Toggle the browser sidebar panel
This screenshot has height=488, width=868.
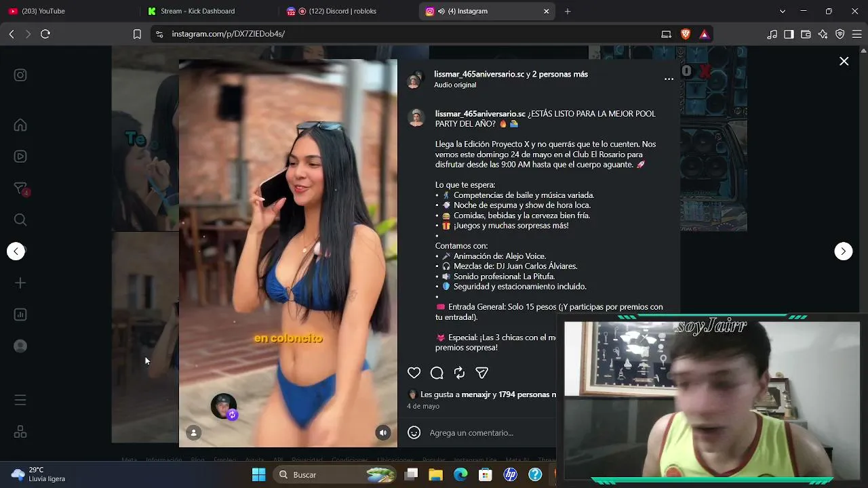pyautogui.click(x=789, y=34)
